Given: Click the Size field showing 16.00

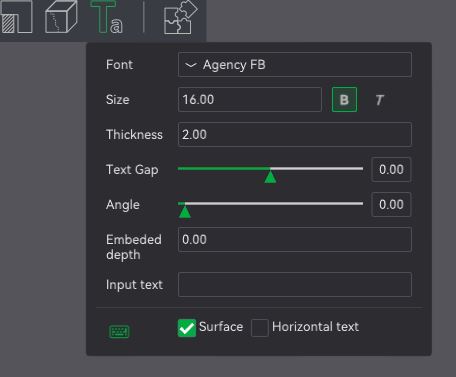Looking at the screenshot, I should point(250,99).
